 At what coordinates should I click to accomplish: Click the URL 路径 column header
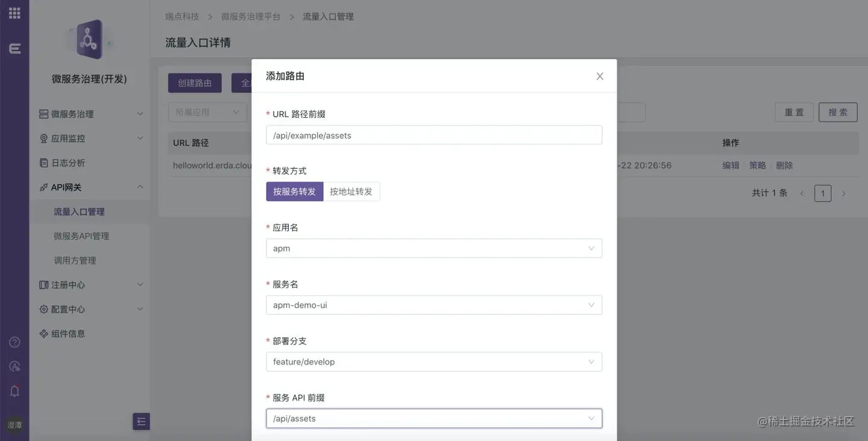tap(190, 143)
